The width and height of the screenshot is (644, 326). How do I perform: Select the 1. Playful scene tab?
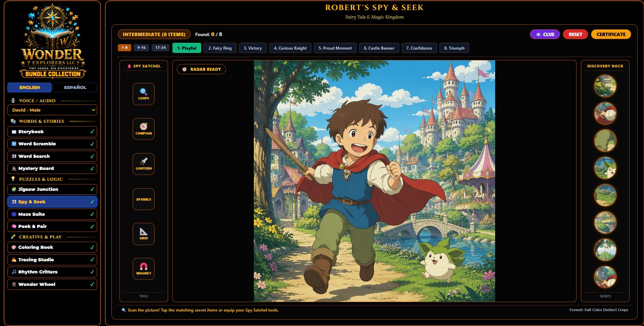coord(187,48)
